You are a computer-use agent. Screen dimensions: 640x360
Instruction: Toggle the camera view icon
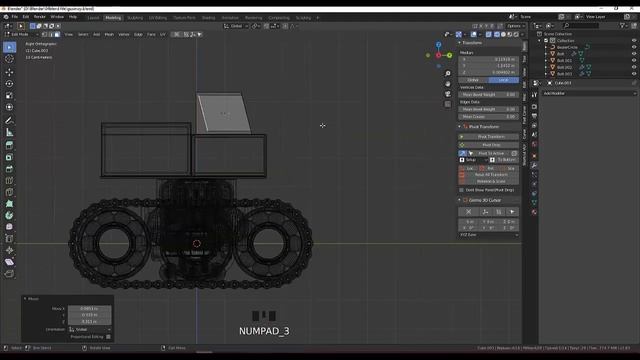click(x=448, y=94)
